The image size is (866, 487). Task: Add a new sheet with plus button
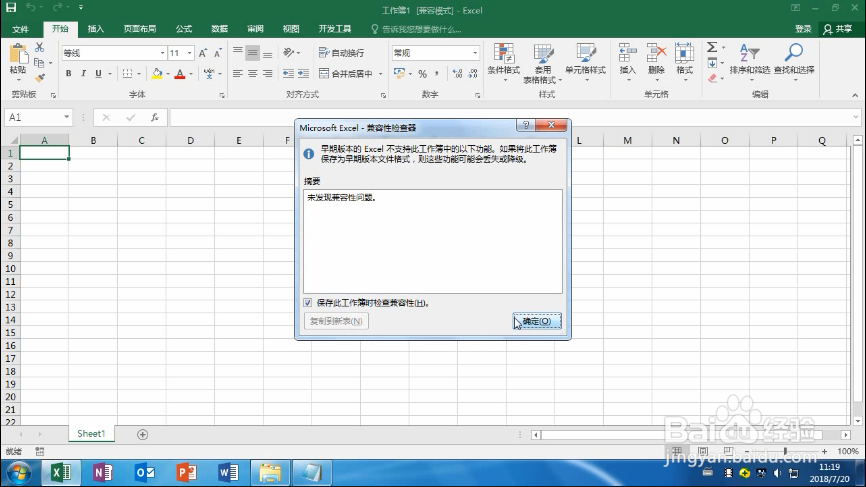coord(142,435)
